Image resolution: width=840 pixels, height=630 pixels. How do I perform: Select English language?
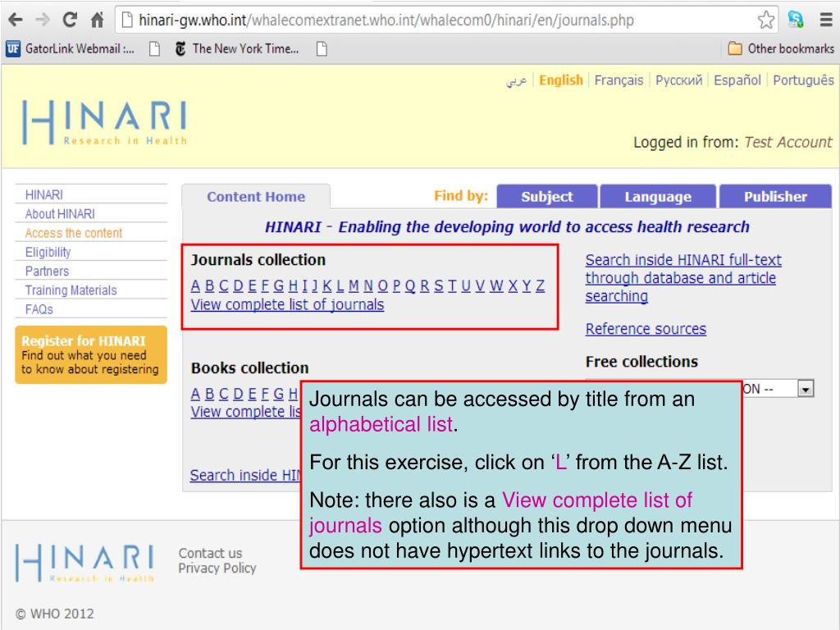coord(561,80)
